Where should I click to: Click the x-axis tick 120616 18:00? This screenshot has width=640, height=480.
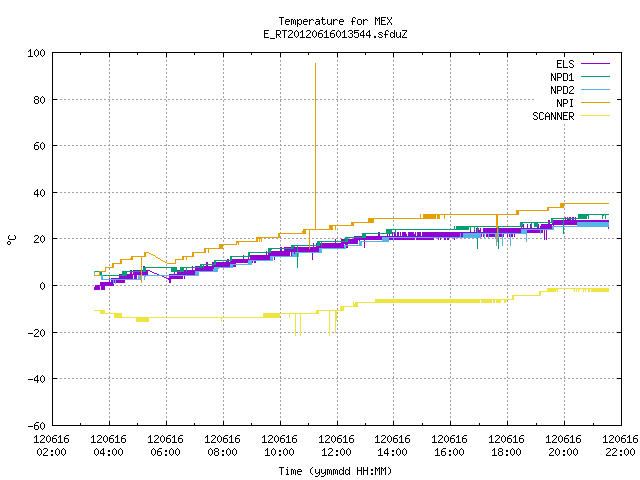pos(507,446)
